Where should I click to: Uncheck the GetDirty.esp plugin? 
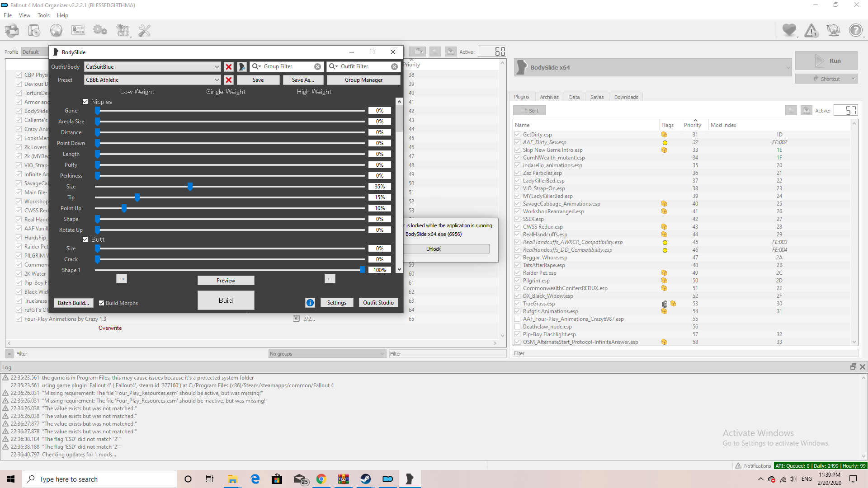click(517, 135)
